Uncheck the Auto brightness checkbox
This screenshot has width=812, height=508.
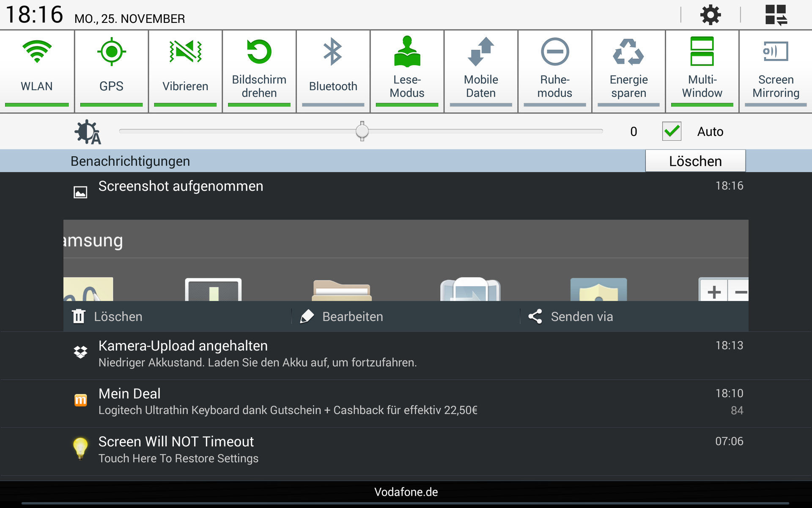672,131
